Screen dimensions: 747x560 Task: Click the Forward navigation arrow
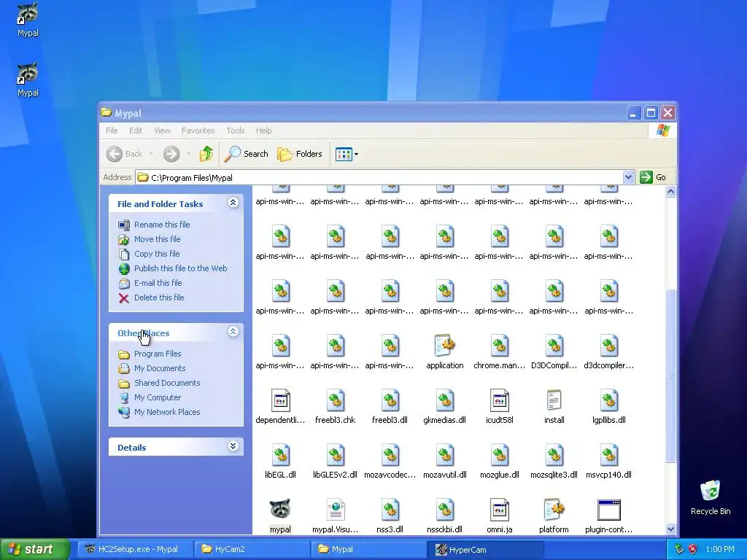pyautogui.click(x=171, y=154)
